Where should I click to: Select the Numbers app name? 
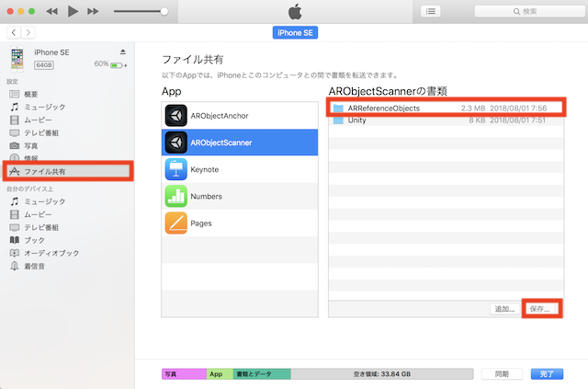click(x=206, y=197)
